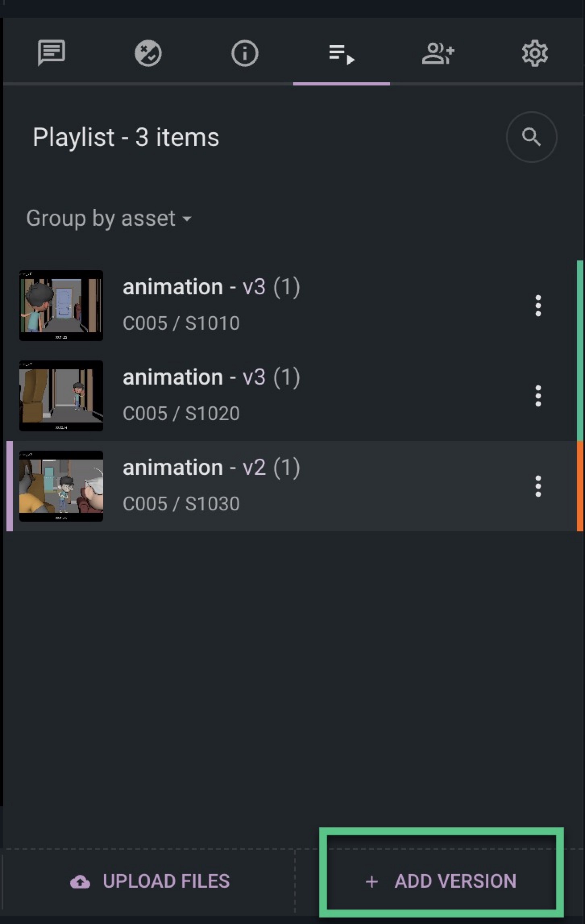The image size is (585, 924).
Task: Click orange status bar of S1030
Action: (581, 486)
